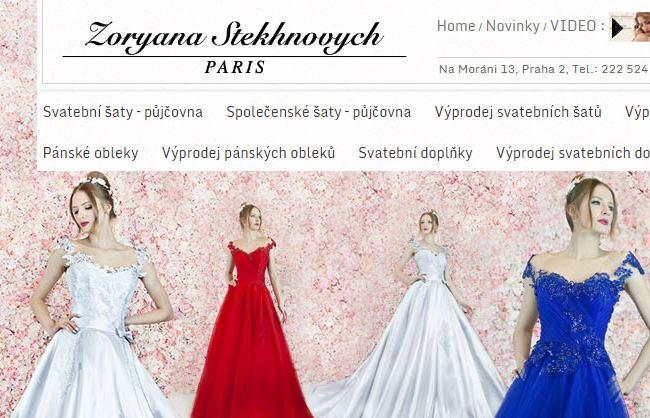Open the Novinky page
Image resolution: width=650 pixels, height=418 pixels.
512,26
